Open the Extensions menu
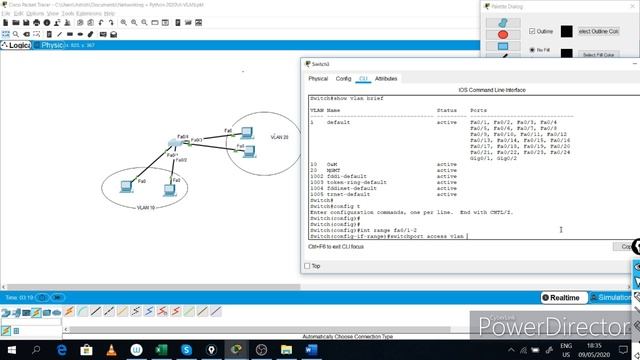The image size is (640, 360). [x=89, y=13]
